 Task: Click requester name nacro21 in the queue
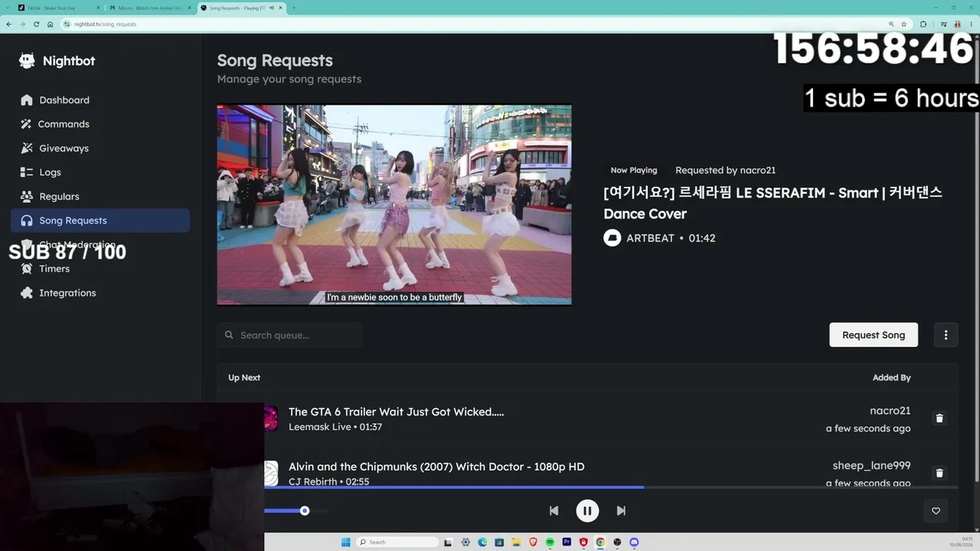click(x=890, y=411)
